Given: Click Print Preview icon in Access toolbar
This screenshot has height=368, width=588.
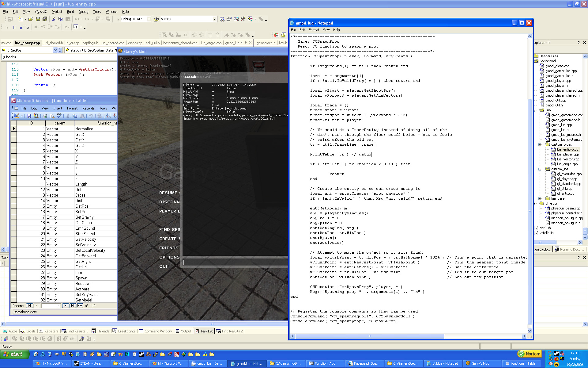Looking at the screenshot, I should (52, 116).
